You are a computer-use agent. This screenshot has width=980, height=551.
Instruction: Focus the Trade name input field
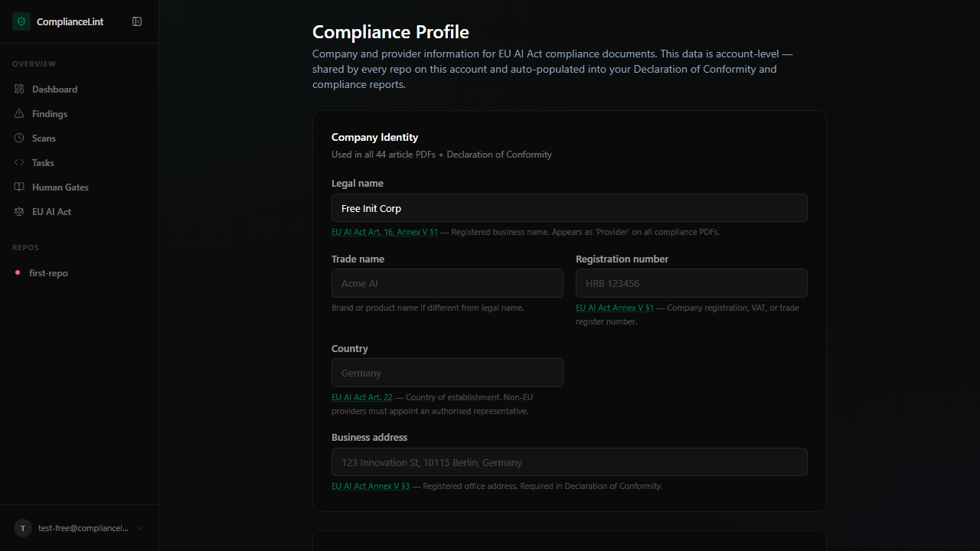click(447, 283)
